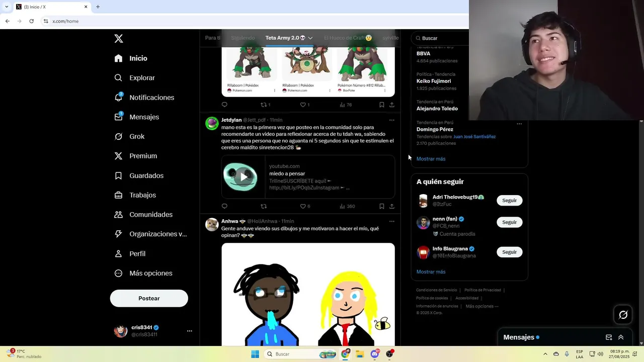Open Anhwa's profile avatar
Screen dimensions: 644x362
click(212, 224)
